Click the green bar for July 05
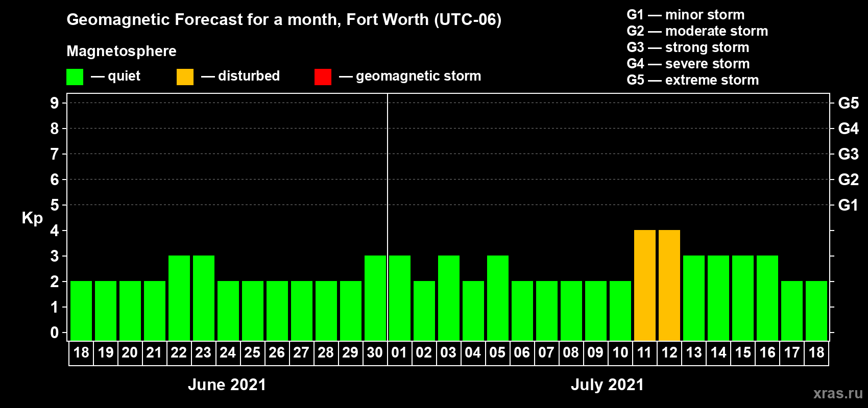This screenshot has height=408, width=868. pos(498,298)
